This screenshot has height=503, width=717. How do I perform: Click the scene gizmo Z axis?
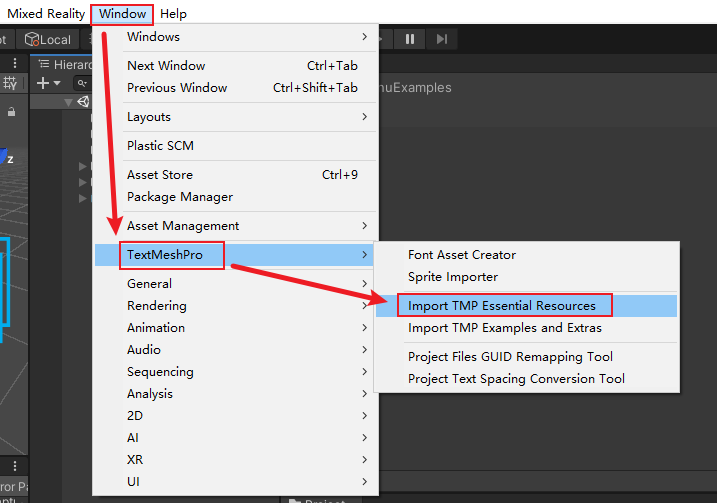pyautogui.click(x=5, y=157)
